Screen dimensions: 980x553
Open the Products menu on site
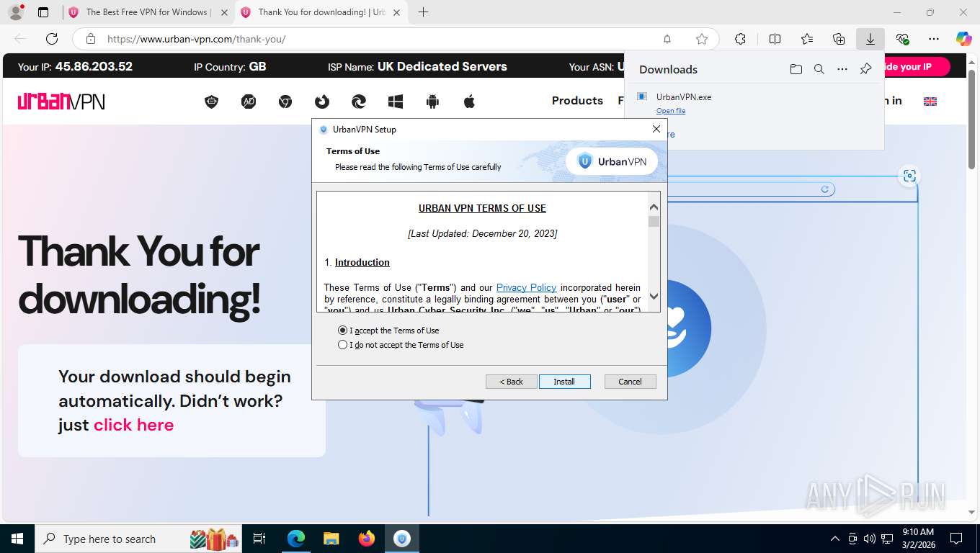coord(577,101)
